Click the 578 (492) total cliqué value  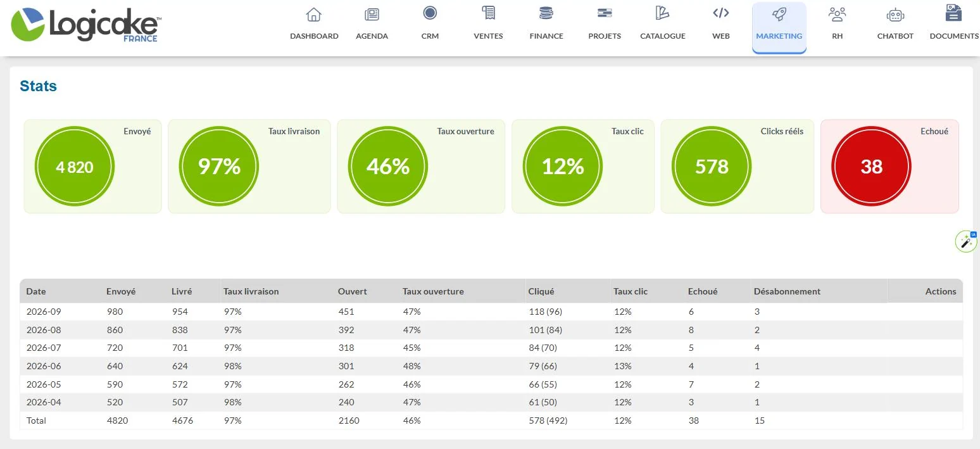click(x=548, y=421)
